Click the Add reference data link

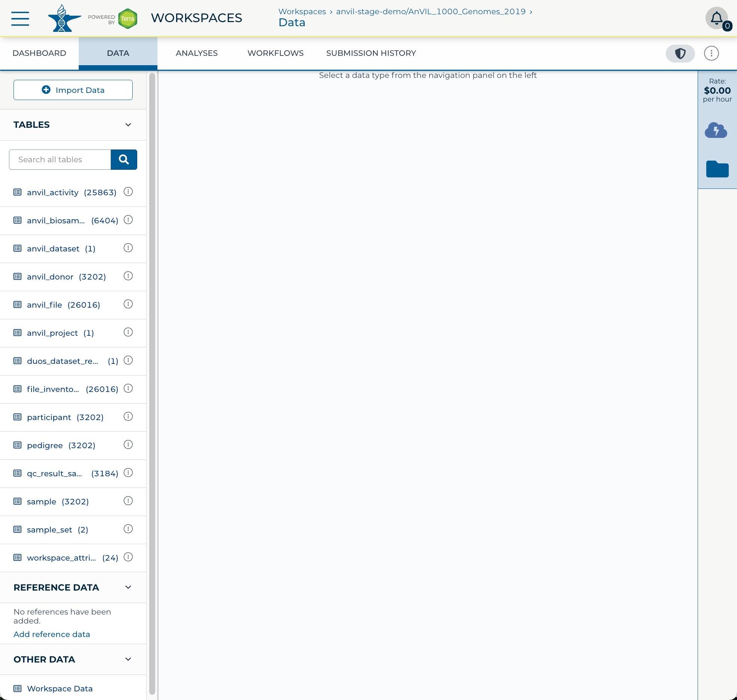[52, 634]
